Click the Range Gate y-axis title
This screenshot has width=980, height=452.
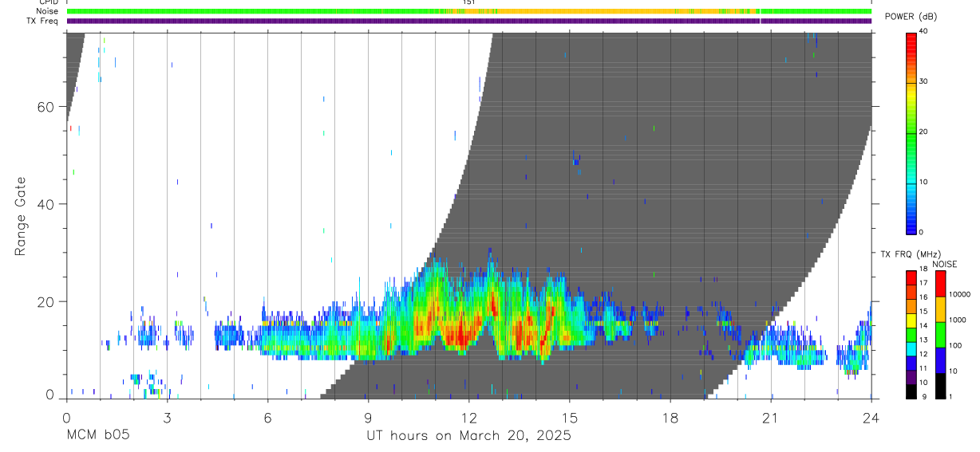(21, 216)
